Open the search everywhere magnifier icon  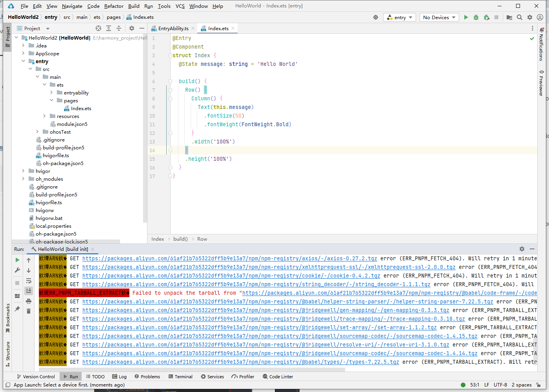[520, 17]
